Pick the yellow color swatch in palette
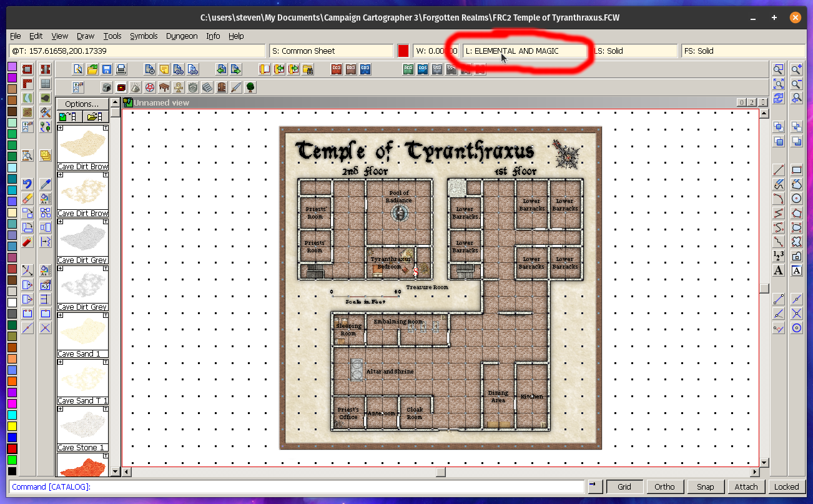This screenshot has height=504, width=813. point(12,426)
